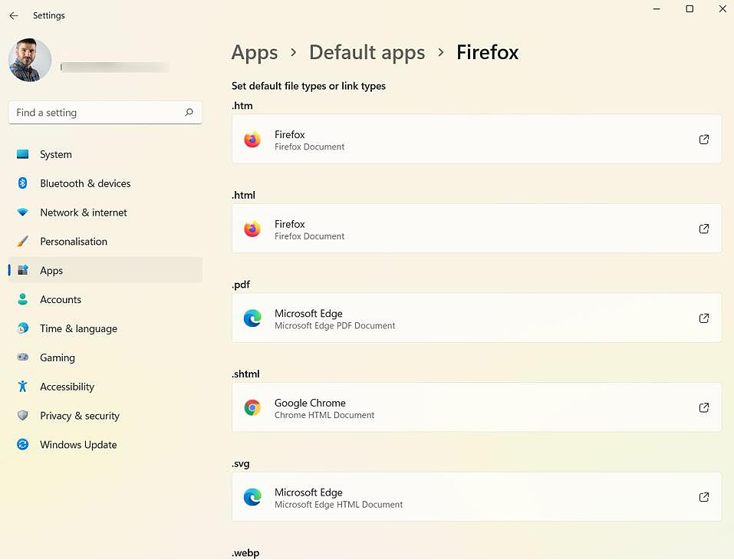The image size is (734, 560).
Task: Change the .svg default Microsoft Edge card
Action: point(476,497)
